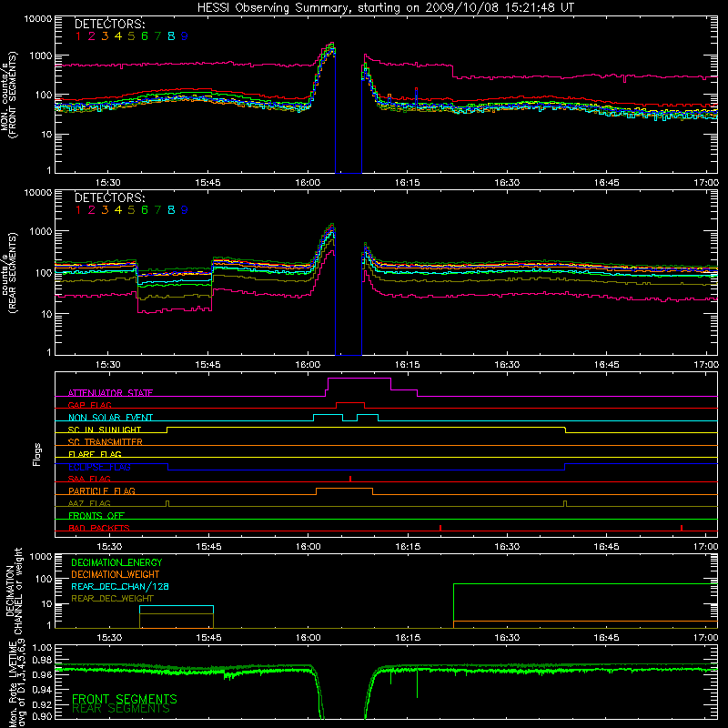The width and height of the screenshot is (728, 728).
Task: Select detector 9 in rear segments legend
Action: click(185, 210)
